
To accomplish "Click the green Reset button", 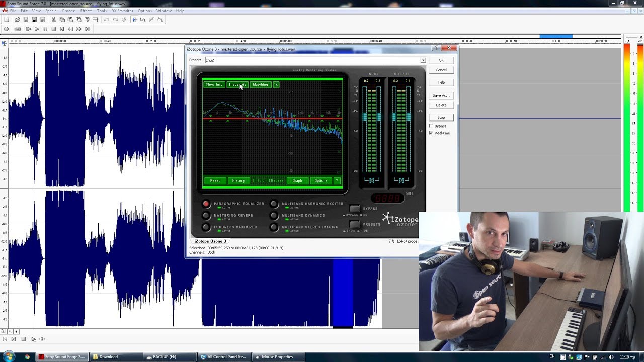I will pos(215,180).
